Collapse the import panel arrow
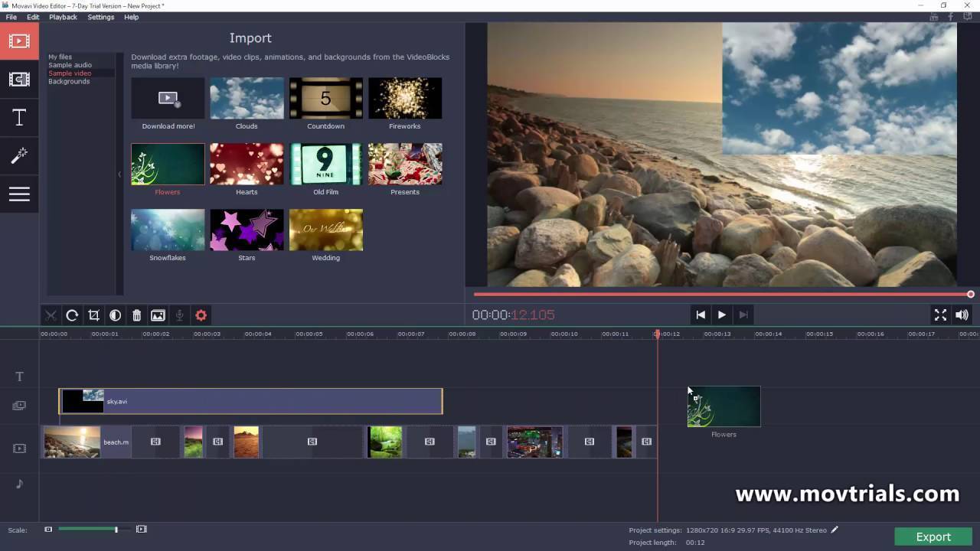 [119, 174]
